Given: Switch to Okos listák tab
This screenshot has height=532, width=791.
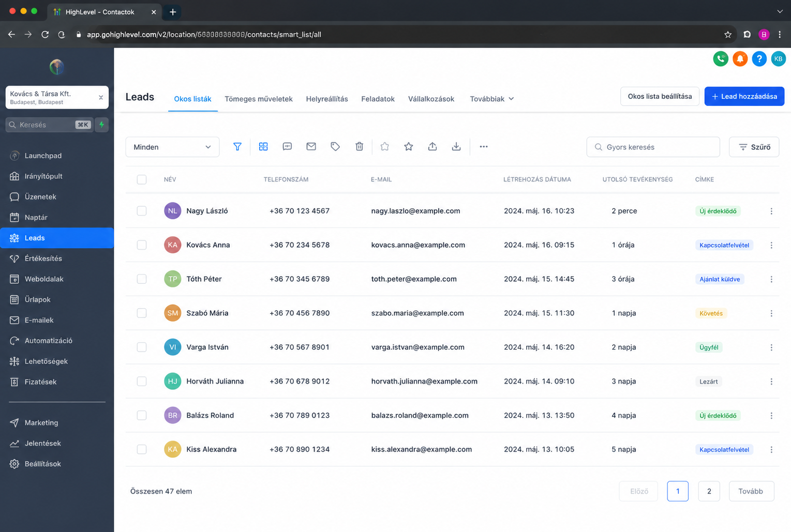Looking at the screenshot, I should click(x=192, y=99).
